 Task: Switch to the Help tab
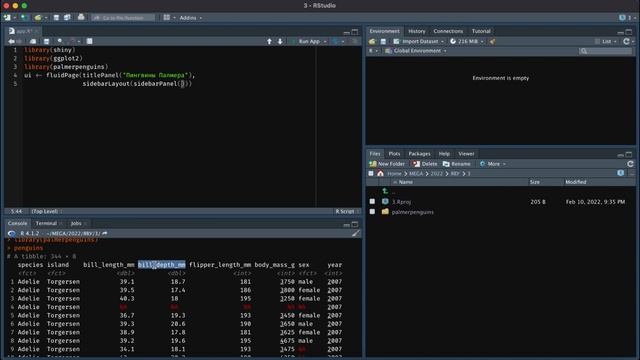[x=444, y=154]
